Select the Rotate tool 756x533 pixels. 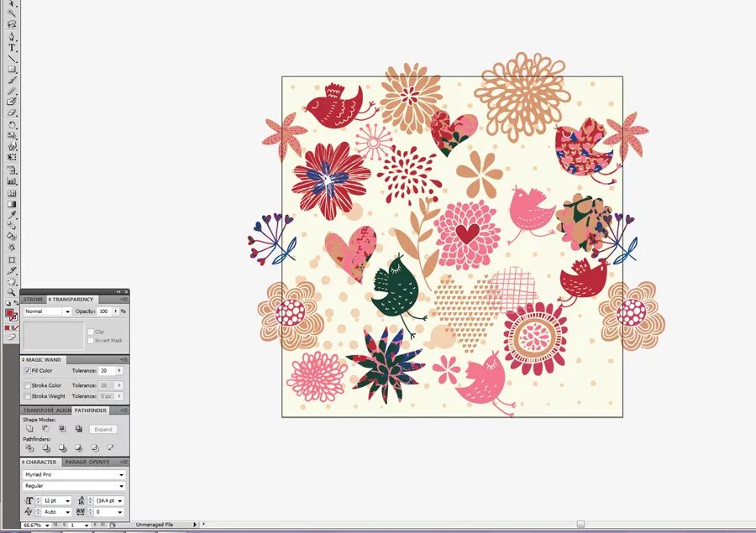tap(12, 125)
